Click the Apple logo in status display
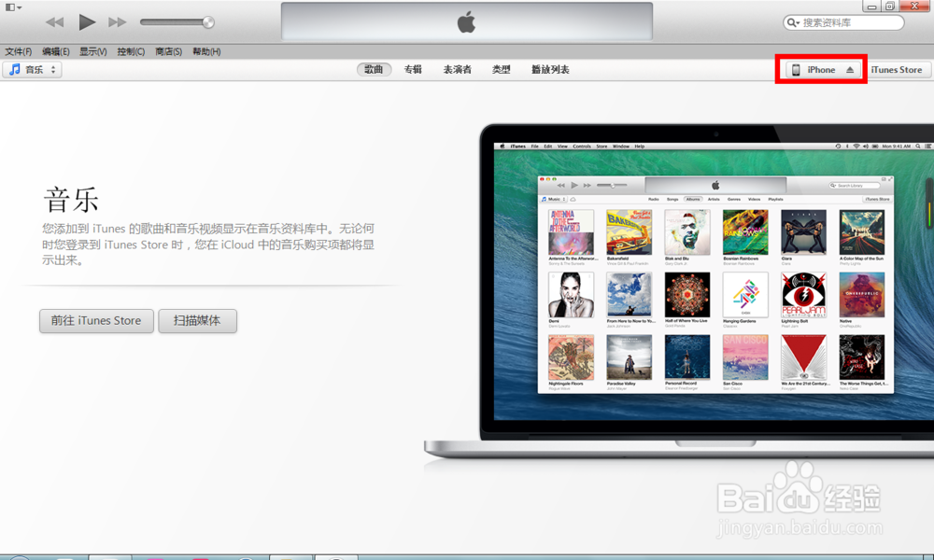 coord(466,22)
